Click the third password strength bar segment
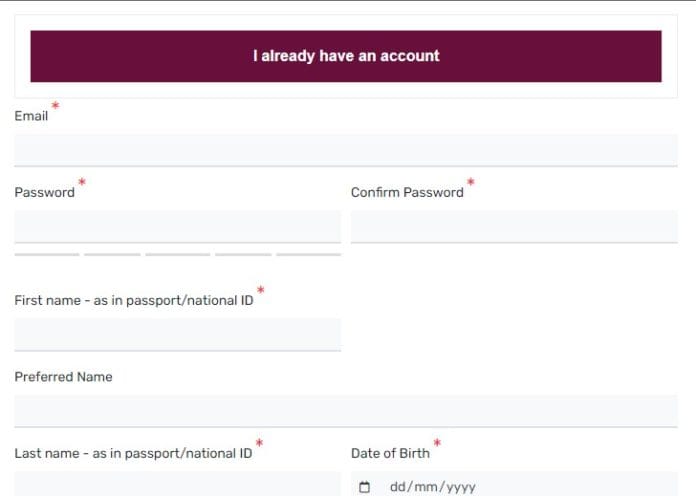Image resolution: width=696 pixels, height=496 pixels. (x=177, y=255)
